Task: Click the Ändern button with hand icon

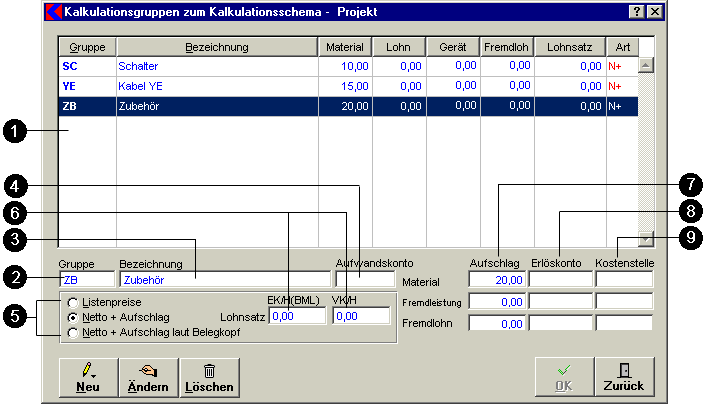Action: [147, 376]
